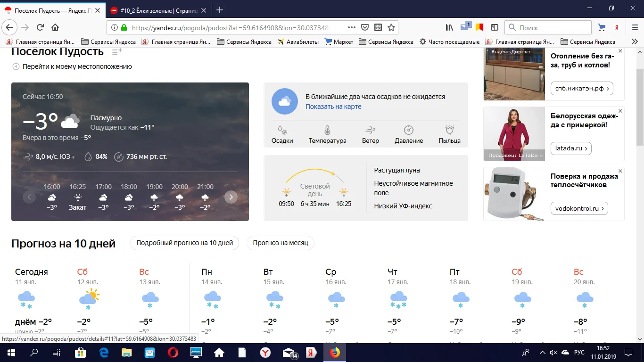Image resolution: width=644 pixels, height=362 pixels.
Task: Expand the wind direction ЮЗ dropdown
Action: click(73, 157)
